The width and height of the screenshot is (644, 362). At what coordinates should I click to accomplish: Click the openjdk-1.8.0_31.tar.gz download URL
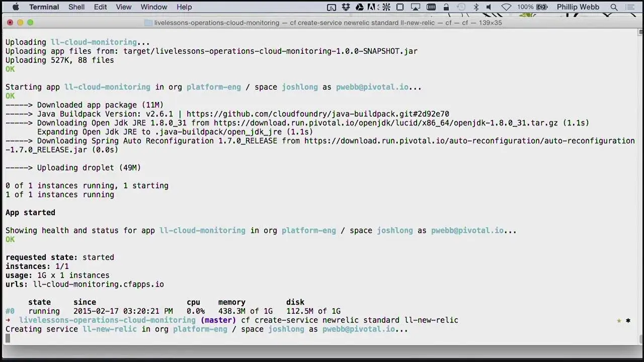click(386, 123)
